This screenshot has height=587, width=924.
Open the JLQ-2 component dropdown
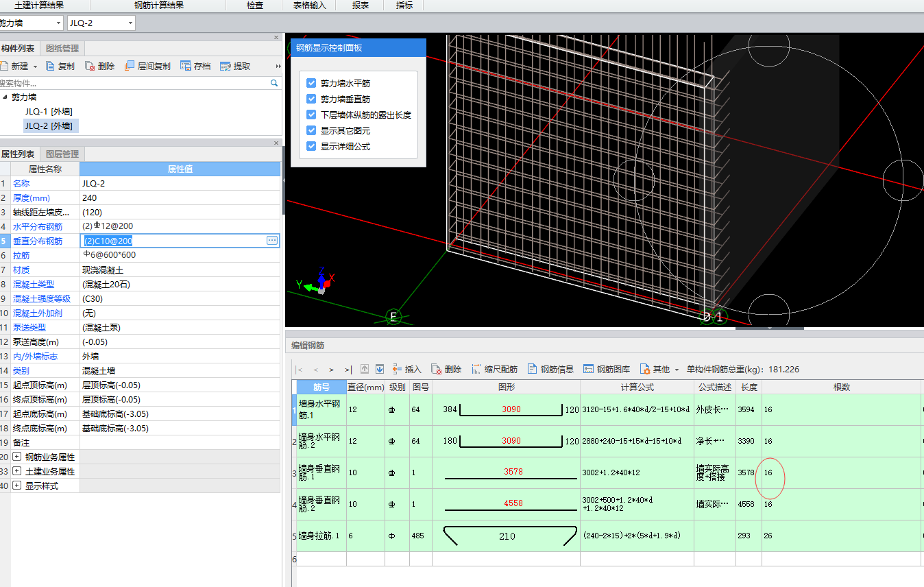click(x=130, y=23)
